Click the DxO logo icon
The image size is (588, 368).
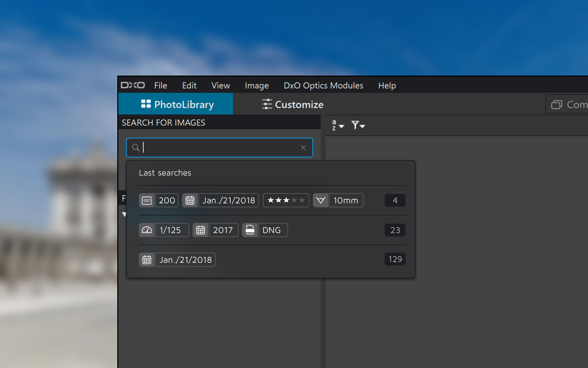click(x=133, y=85)
